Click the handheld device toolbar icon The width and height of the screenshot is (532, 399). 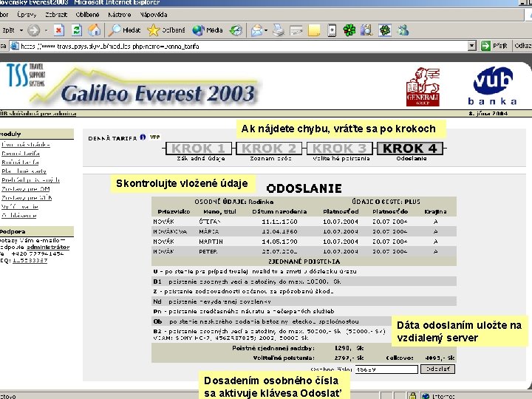pyautogui.click(x=332, y=30)
